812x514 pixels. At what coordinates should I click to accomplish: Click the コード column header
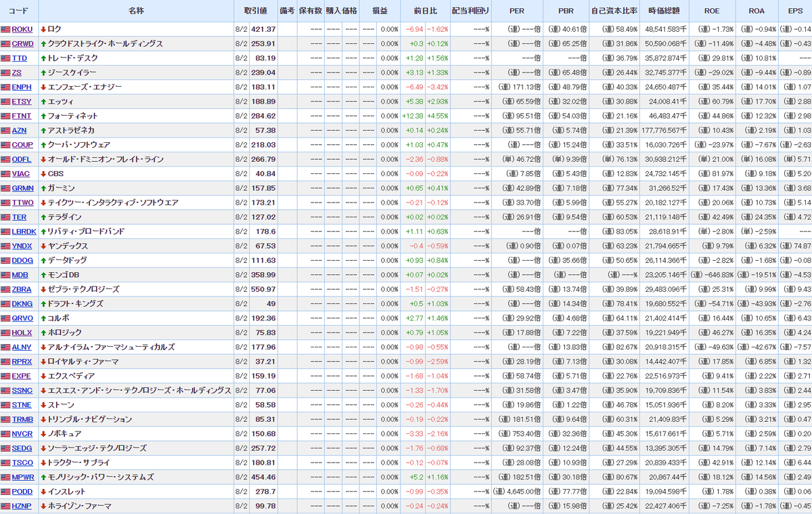point(19,11)
